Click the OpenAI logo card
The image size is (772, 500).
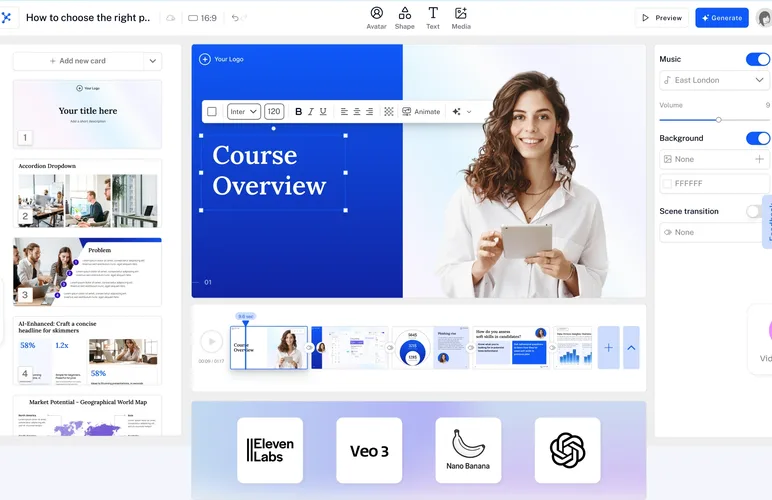coord(568,450)
